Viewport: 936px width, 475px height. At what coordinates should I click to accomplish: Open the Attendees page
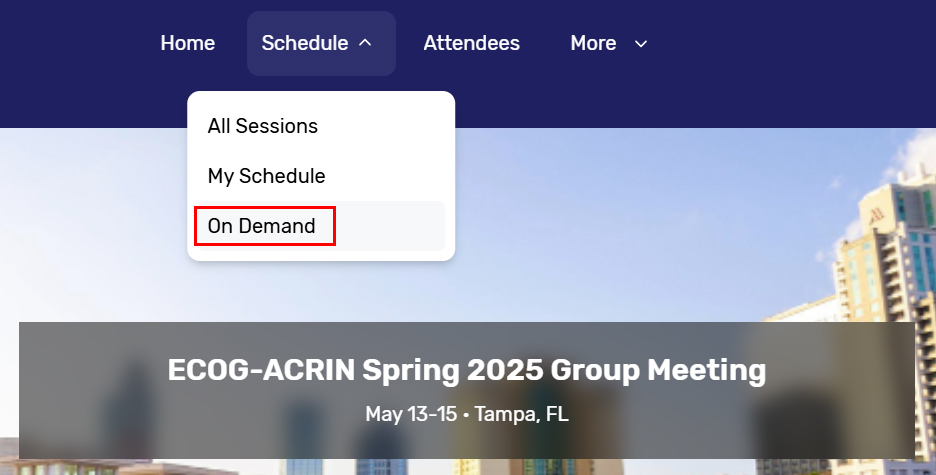[472, 43]
